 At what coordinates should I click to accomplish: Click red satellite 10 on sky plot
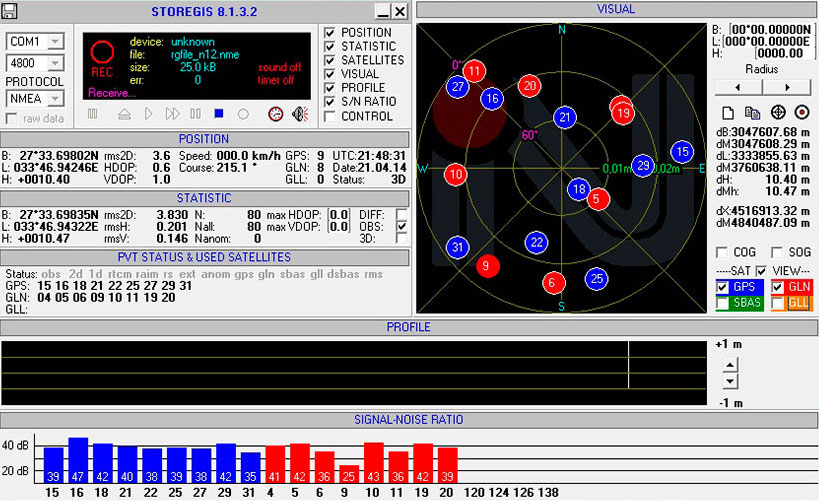pos(456,174)
